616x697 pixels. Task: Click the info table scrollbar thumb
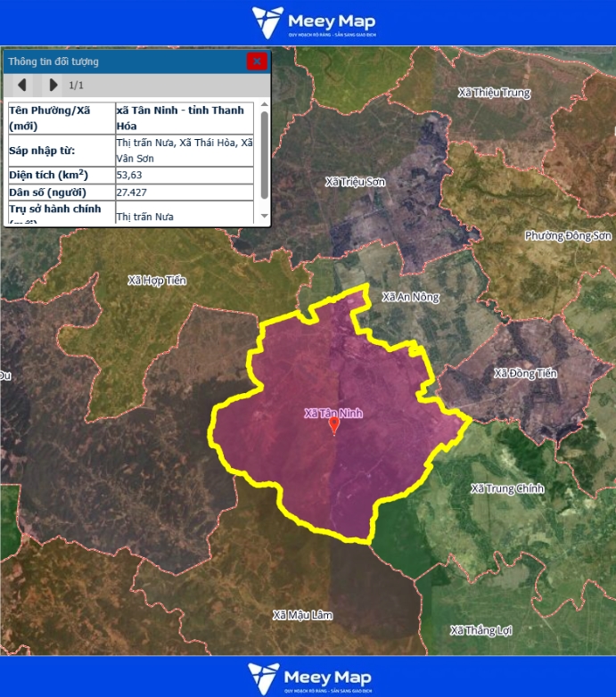point(264,153)
